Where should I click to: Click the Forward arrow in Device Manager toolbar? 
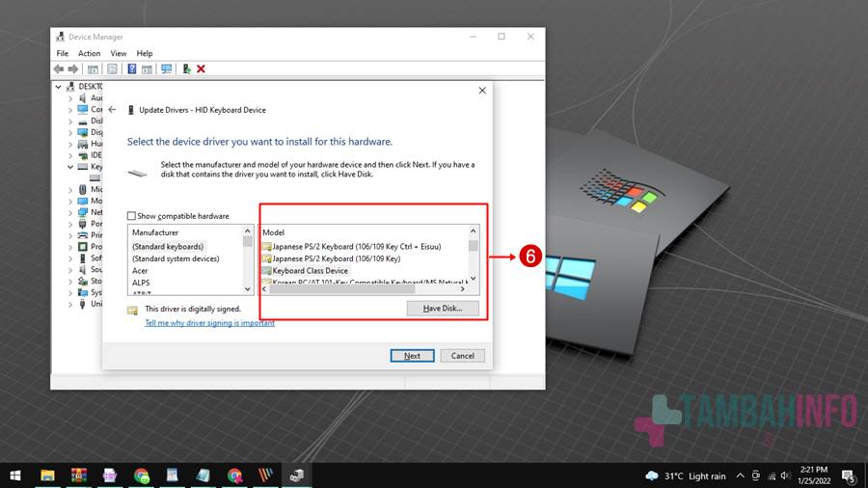point(73,69)
